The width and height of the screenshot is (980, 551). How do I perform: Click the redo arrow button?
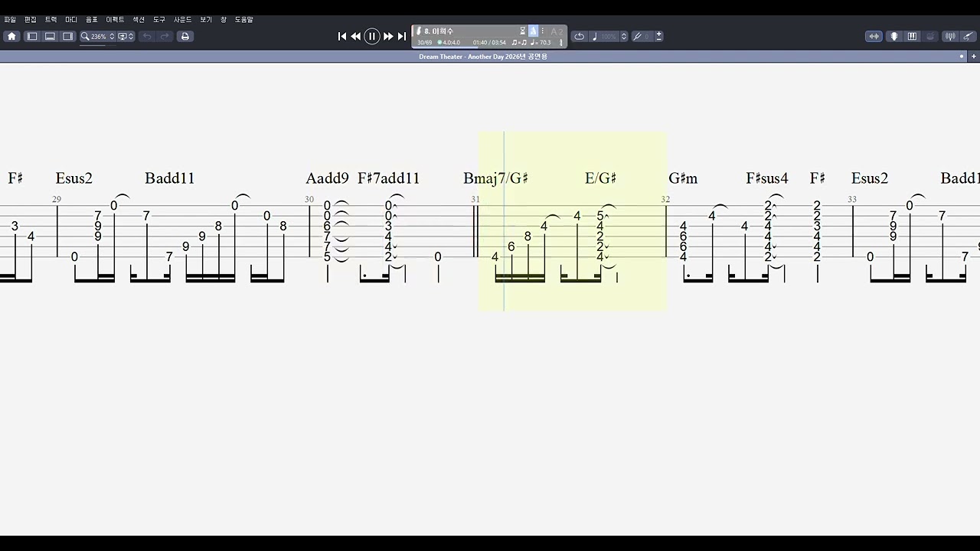click(165, 36)
